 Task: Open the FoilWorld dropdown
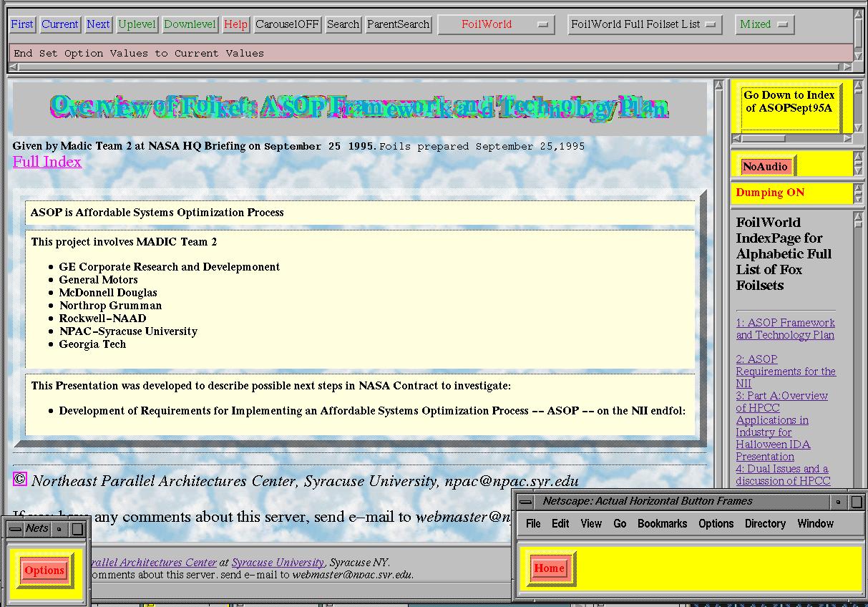[x=497, y=24]
